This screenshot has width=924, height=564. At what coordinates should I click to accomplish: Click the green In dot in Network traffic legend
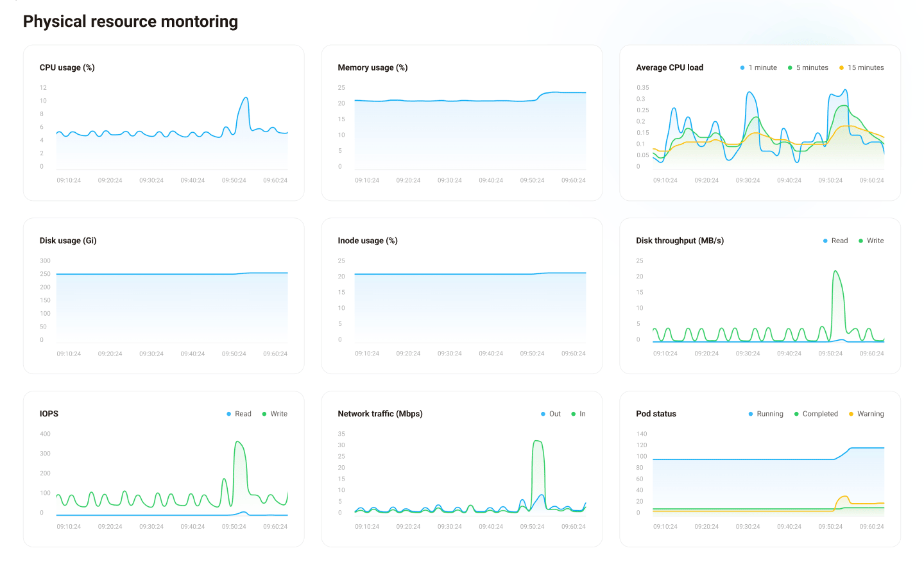(573, 414)
